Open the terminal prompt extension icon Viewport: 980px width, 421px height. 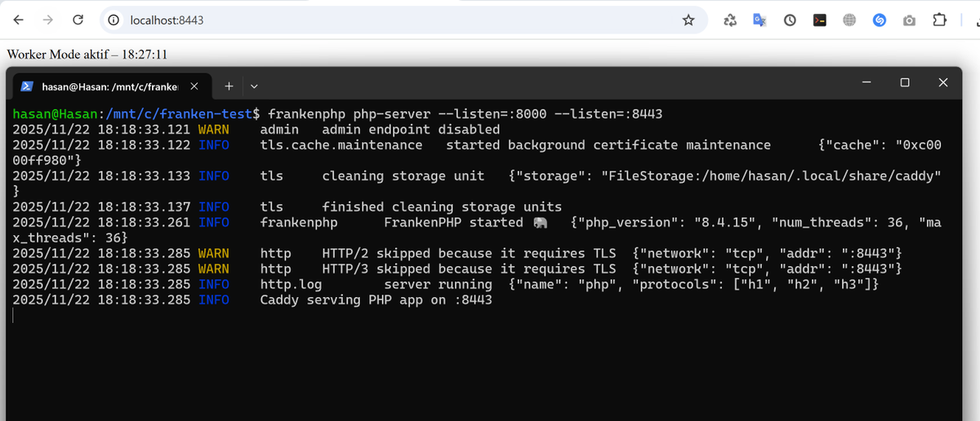coord(820,20)
